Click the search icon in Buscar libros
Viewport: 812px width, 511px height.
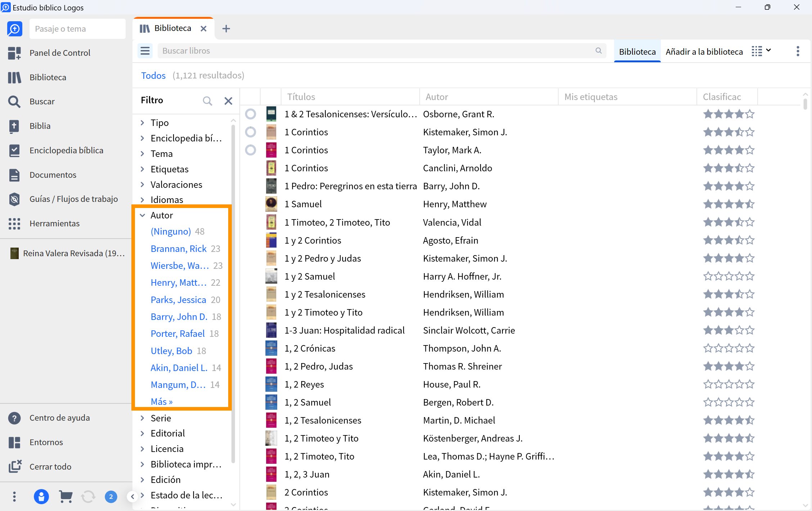(599, 51)
